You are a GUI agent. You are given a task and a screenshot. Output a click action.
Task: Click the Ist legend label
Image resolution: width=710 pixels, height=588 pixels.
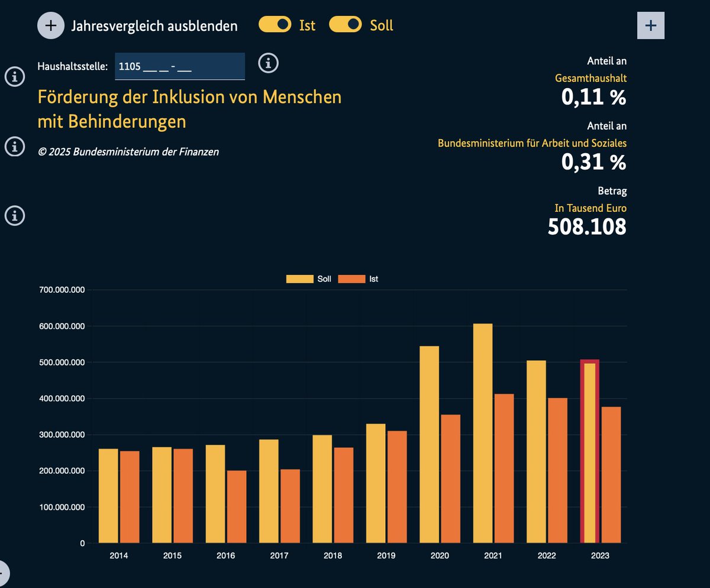click(373, 279)
